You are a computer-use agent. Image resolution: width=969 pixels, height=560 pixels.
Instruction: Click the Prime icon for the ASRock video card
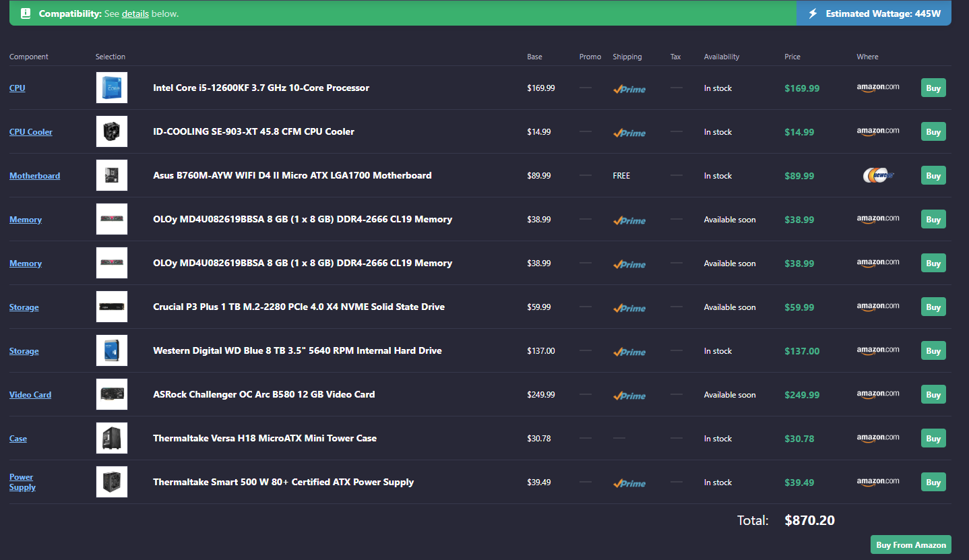coord(629,396)
